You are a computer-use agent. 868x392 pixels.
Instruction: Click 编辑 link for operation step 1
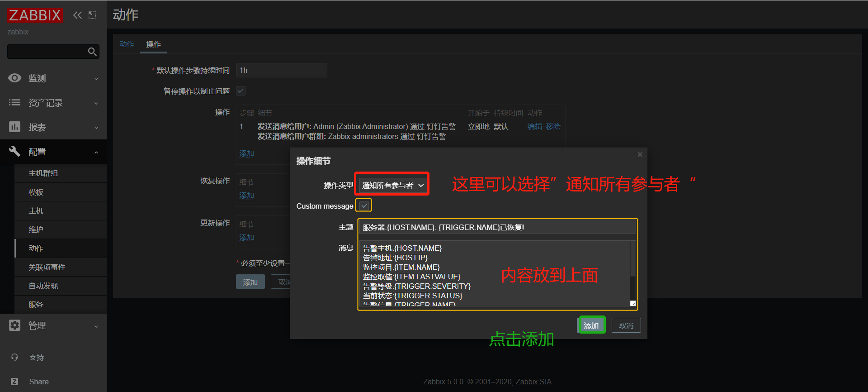pos(535,127)
